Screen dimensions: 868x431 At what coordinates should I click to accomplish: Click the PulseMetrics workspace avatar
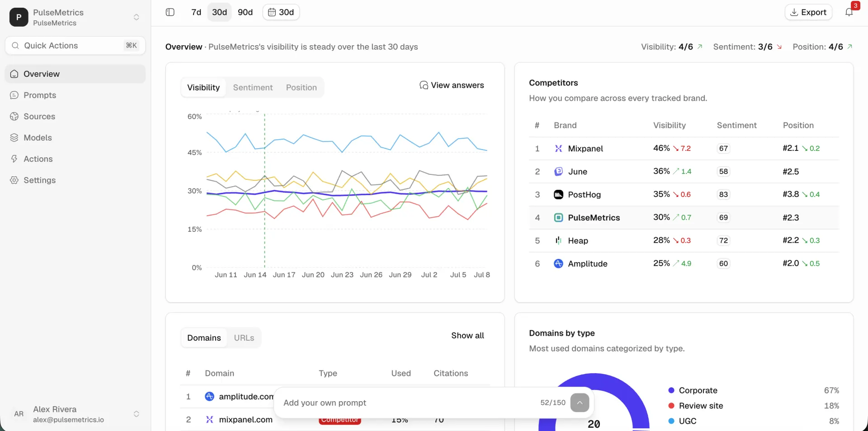(x=19, y=17)
